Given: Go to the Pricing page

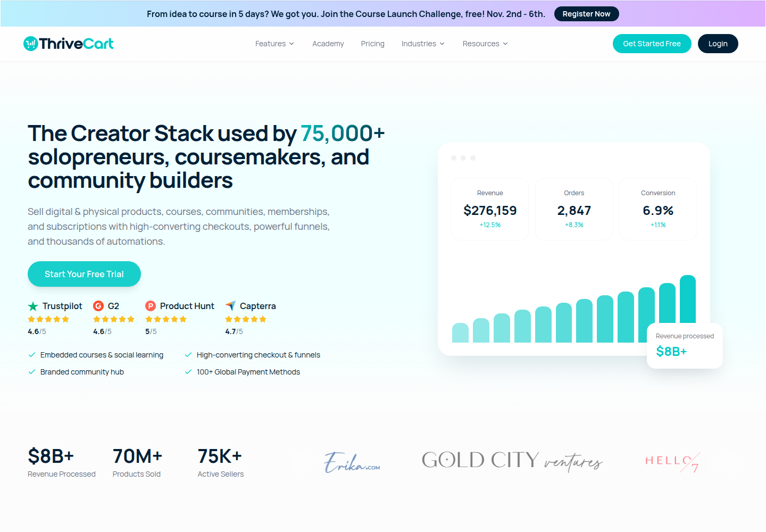Looking at the screenshot, I should (x=372, y=44).
